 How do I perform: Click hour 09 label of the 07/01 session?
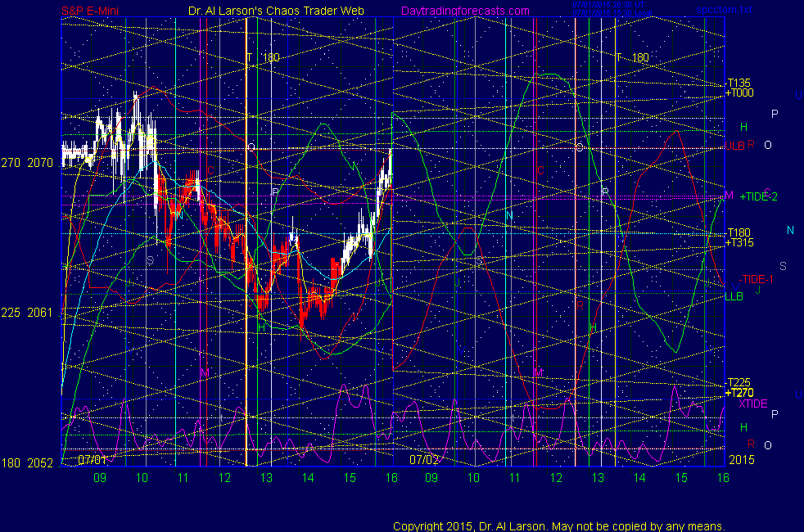click(100, 478)
